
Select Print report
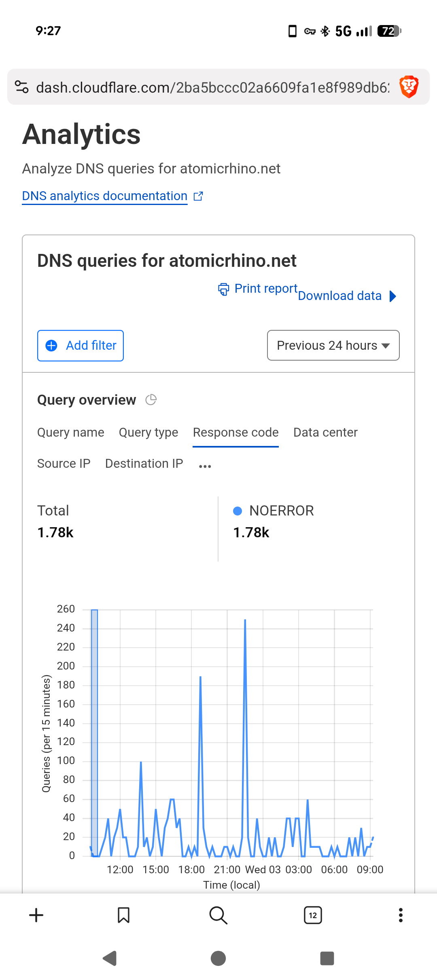[x=266, y=289]
